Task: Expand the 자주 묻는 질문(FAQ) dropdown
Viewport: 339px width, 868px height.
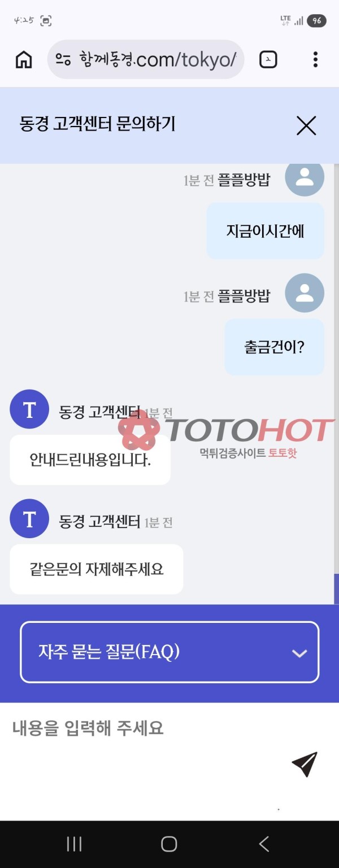Action: click(x=169, y=652)
